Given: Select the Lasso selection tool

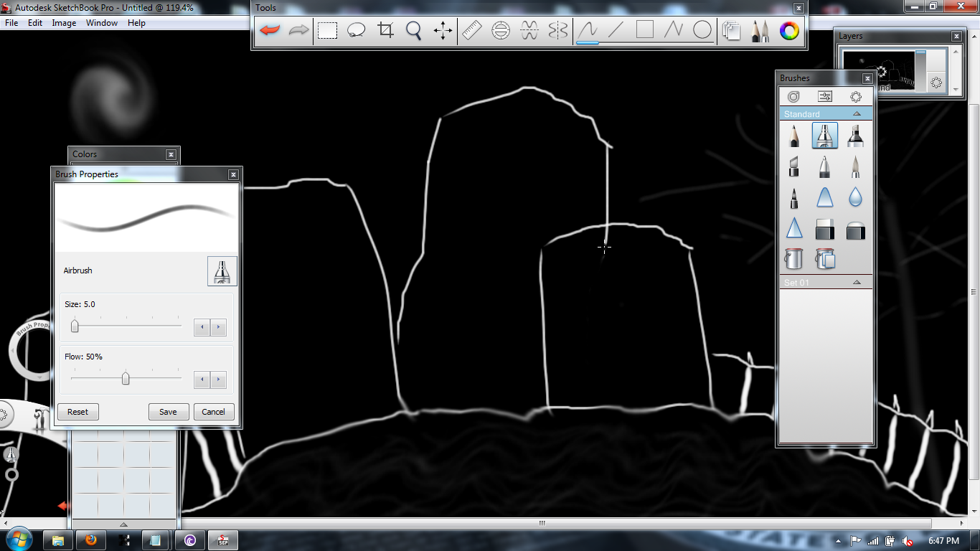Looking at the screenshot, I should coord(357,30).
